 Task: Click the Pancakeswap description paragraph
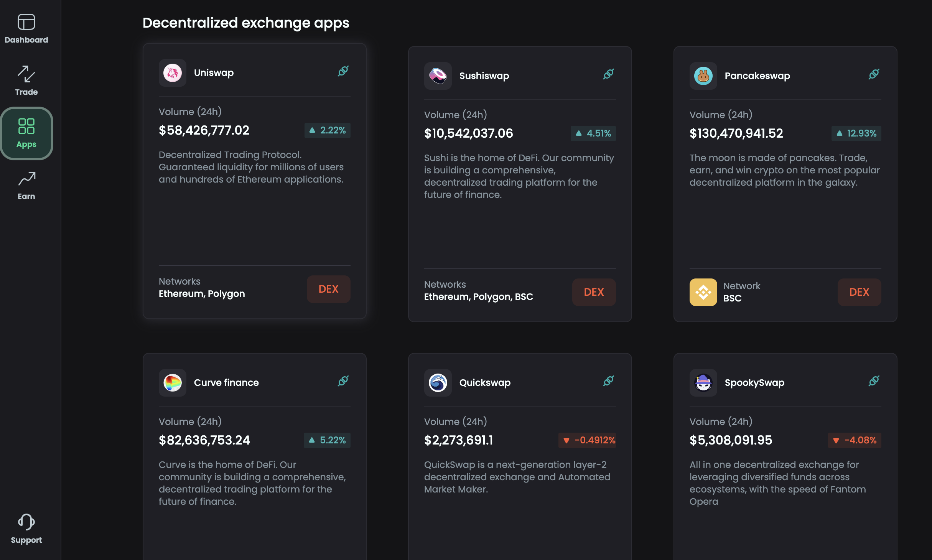[x=785, y=170]
